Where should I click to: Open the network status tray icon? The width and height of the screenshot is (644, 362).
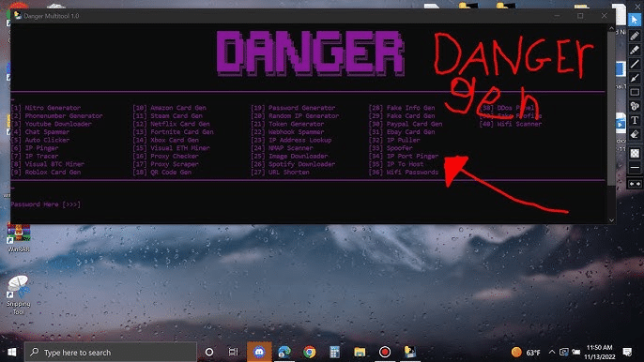564,352
